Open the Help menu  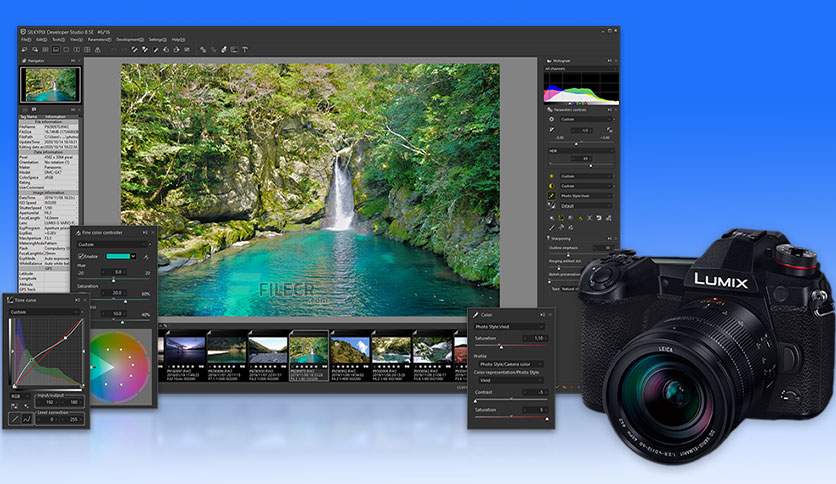coord(178,39)
